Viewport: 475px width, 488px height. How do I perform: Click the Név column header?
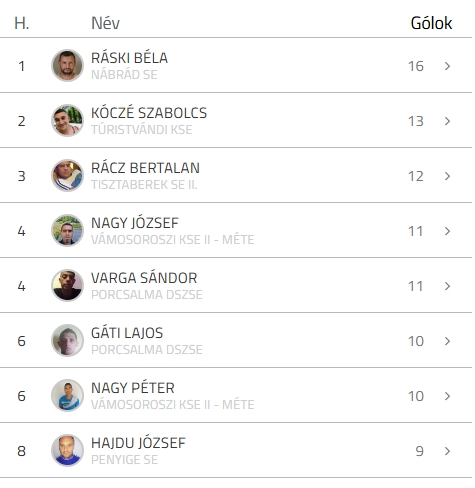tap(105, 23)
